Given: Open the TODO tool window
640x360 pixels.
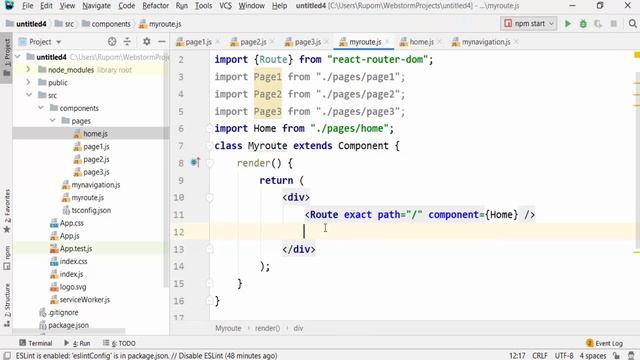Looking at the screenshot, I should tap(120, 343).
